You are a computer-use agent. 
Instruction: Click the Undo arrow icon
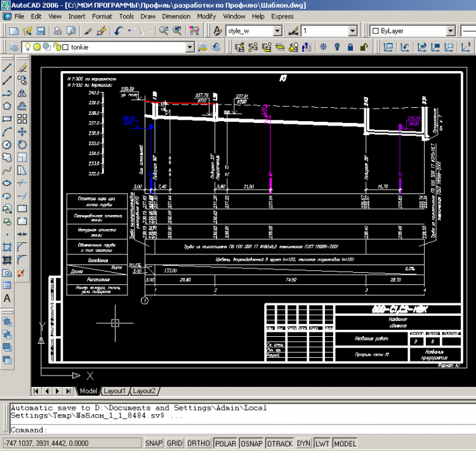coord(118,30)
